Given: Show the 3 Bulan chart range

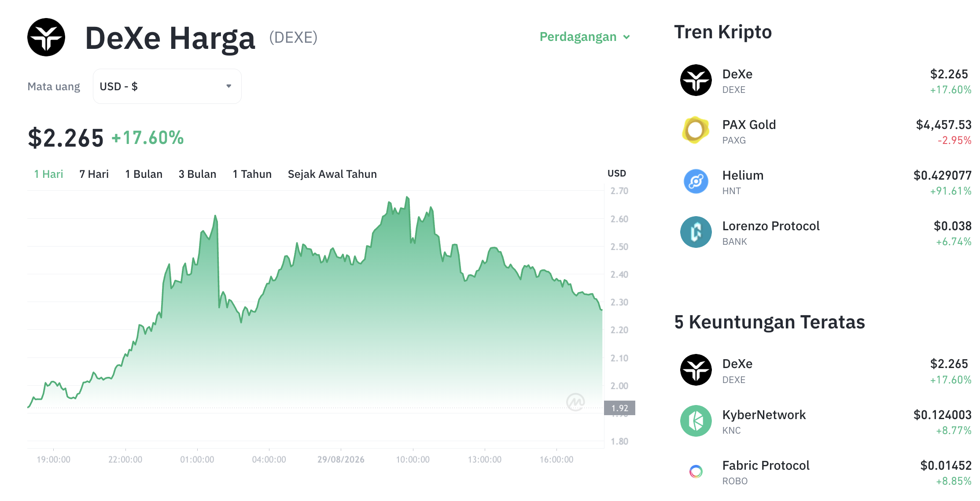Looking at the screenshot, I should coord(197,174).
